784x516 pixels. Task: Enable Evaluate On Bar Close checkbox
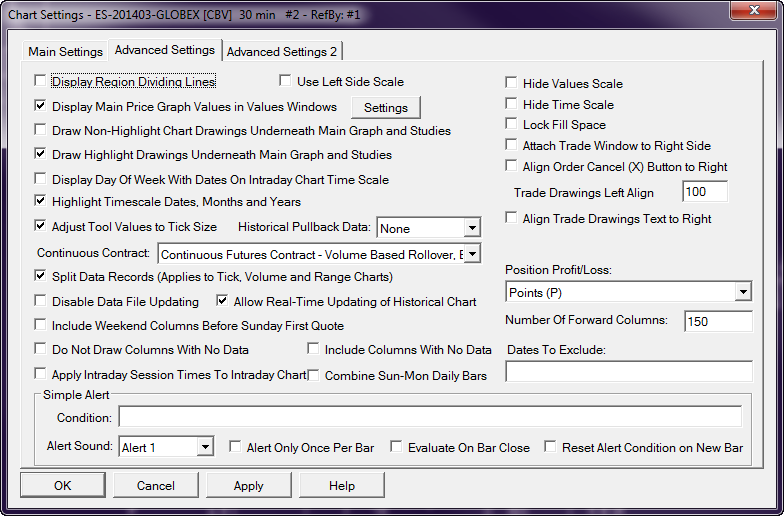tap(396, 446)
